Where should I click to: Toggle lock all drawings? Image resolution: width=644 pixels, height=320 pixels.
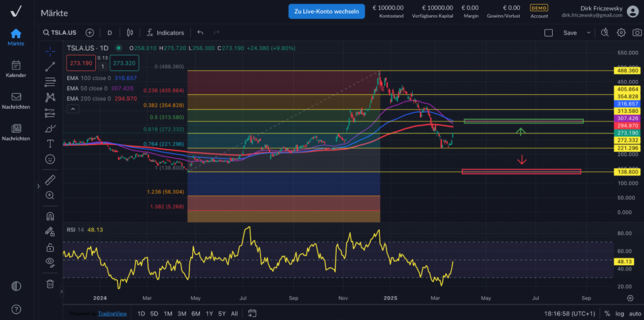50,247
